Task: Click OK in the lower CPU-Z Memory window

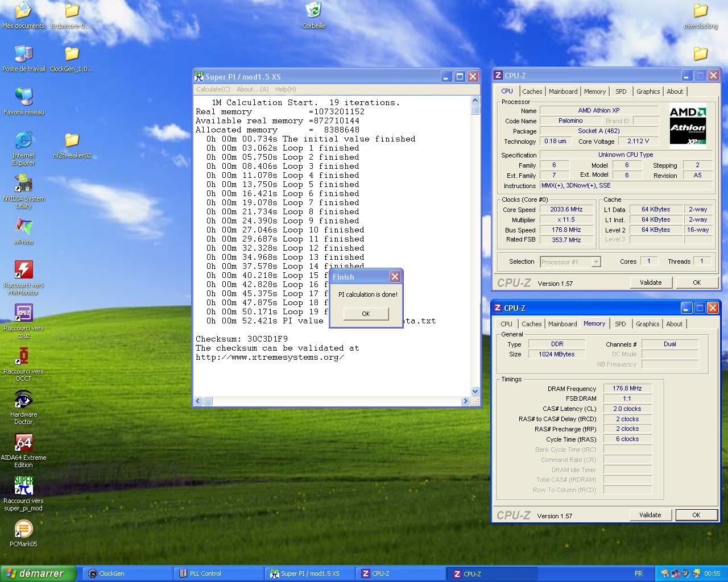Action: point(696,515)
